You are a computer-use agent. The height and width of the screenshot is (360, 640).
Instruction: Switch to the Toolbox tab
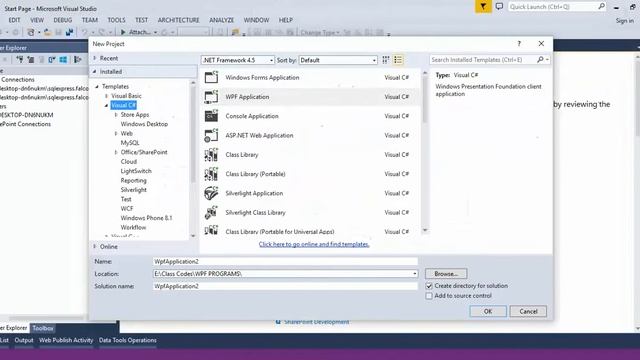(x=43, y=328)
